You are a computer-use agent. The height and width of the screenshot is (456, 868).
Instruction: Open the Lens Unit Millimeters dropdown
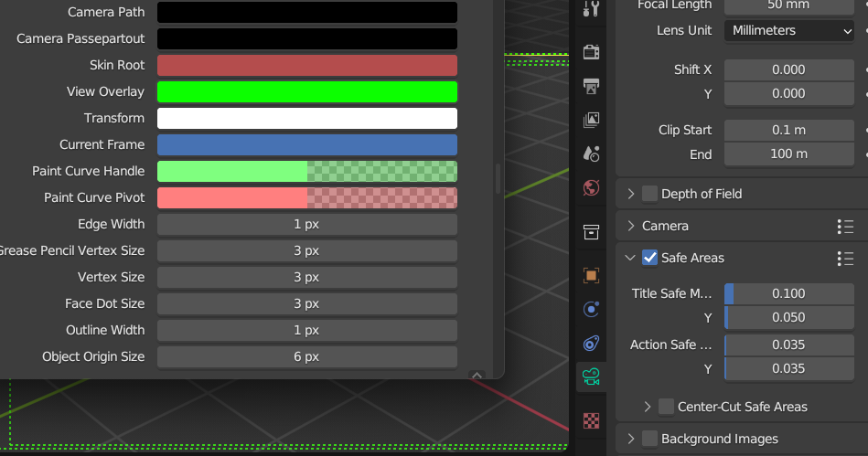[x=789, y=30]
